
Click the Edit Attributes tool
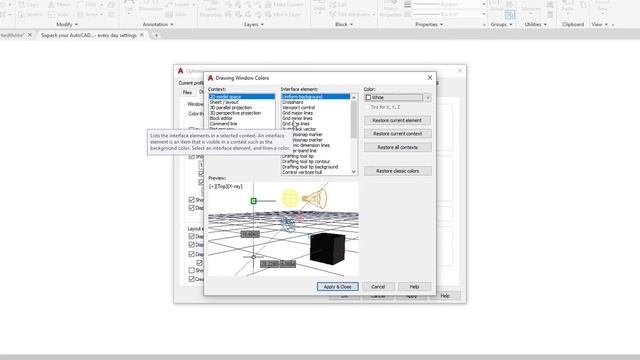[x=352, y=14]
